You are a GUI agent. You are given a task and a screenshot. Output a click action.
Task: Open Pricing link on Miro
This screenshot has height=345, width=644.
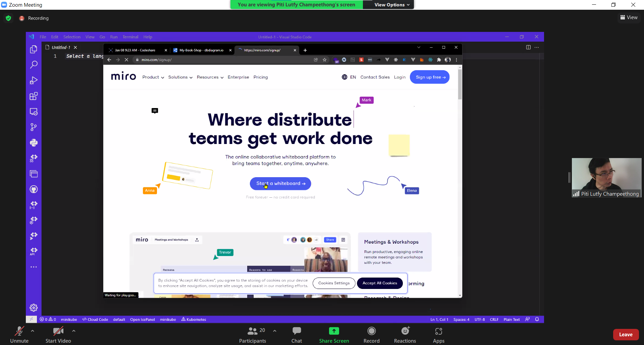click(x=261, y=77)
